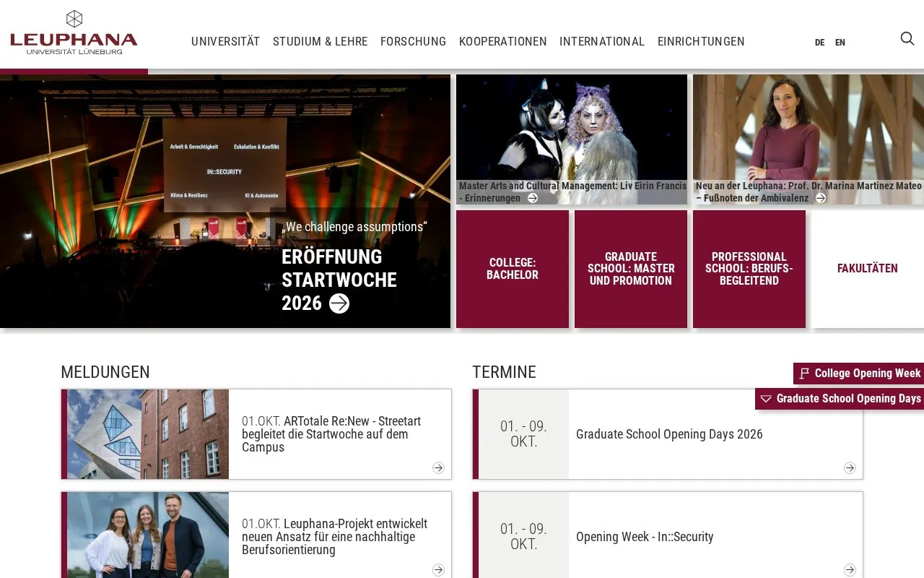Screen dimensions: 924x578
Task: Click the Leuphana university logo
Action: click(x=74, y=33)
